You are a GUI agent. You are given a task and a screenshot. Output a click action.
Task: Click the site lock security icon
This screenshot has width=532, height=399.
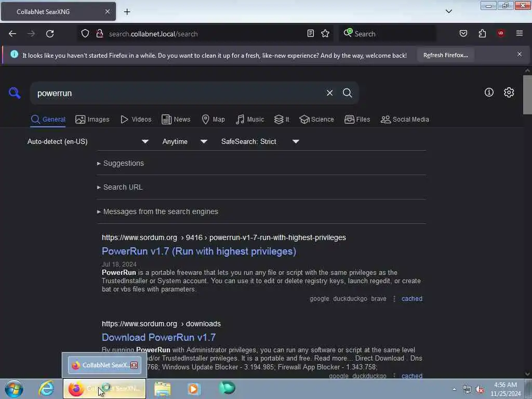[x=99, y=34]
